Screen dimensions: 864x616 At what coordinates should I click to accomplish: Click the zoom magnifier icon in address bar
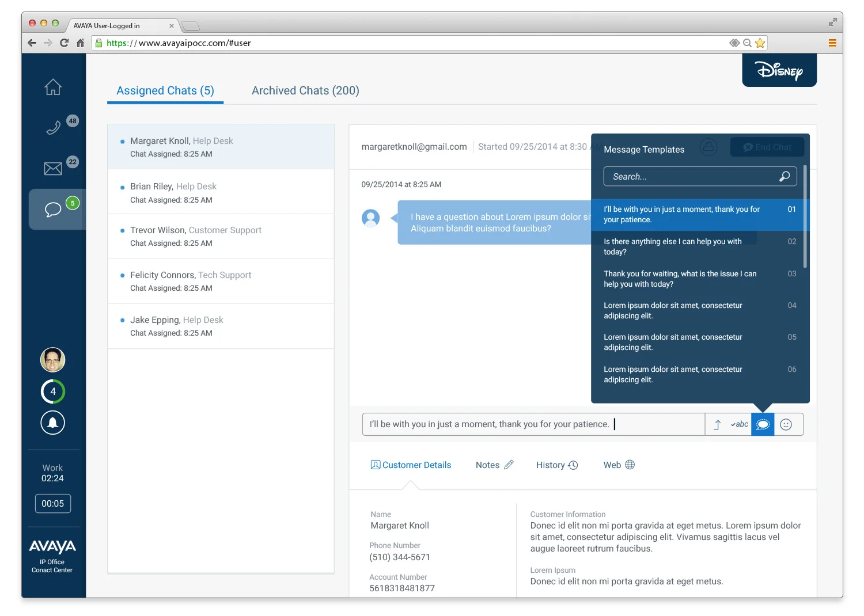pyautogui.click(x=747, y=43)
